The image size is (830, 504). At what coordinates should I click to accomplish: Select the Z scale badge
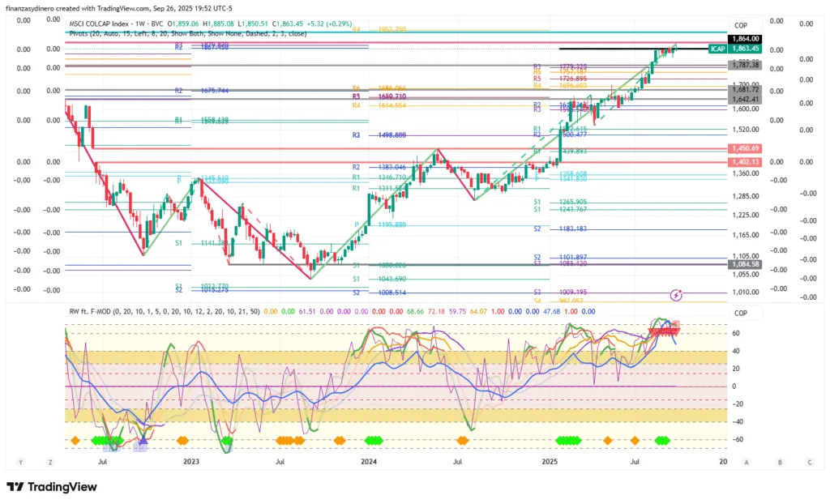(50, 462)
